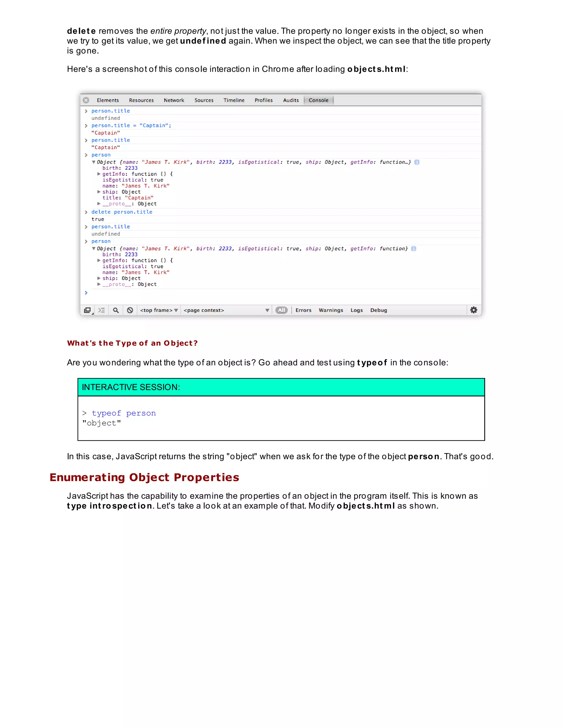Click the "What's the Type of an Object?" heading

(133, 343)
